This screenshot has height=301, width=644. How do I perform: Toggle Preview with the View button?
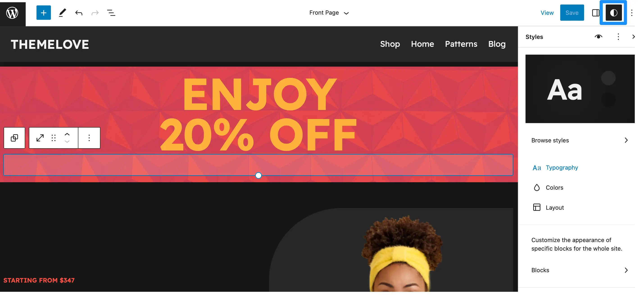547,12
